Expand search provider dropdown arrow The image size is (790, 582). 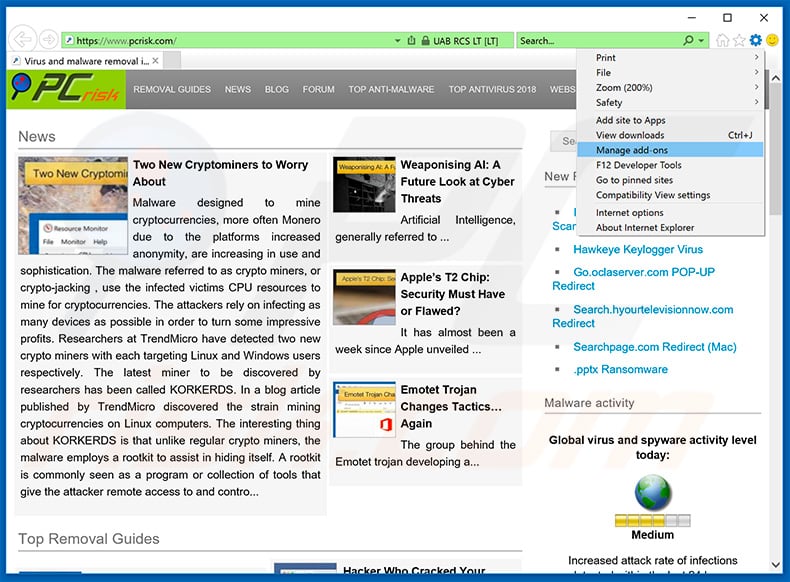click(x=701, y=41)
